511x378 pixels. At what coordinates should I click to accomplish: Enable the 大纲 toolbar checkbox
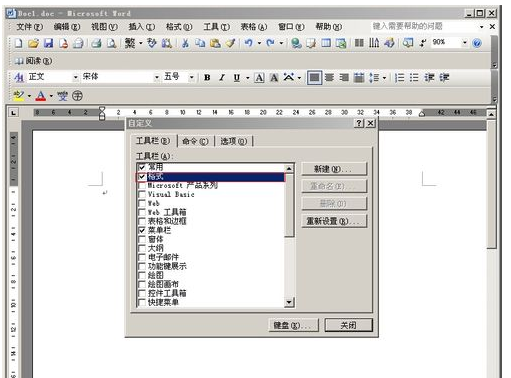point(142,248)
